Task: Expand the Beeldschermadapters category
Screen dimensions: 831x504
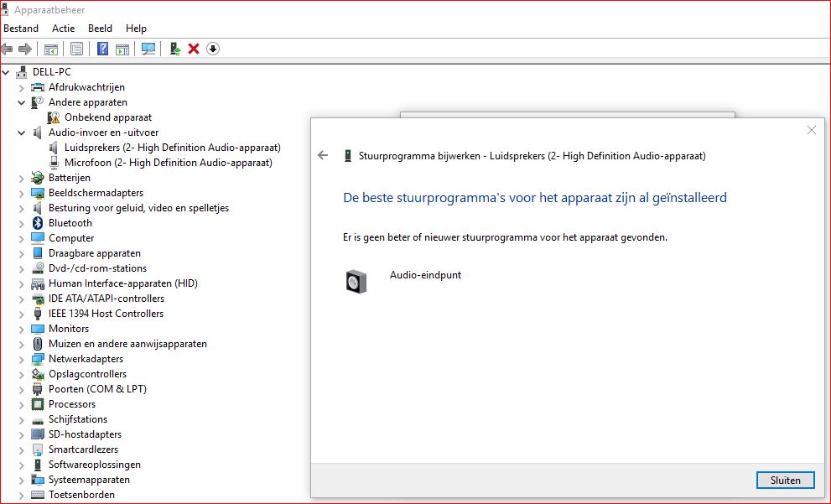Action: pos(21,193)
